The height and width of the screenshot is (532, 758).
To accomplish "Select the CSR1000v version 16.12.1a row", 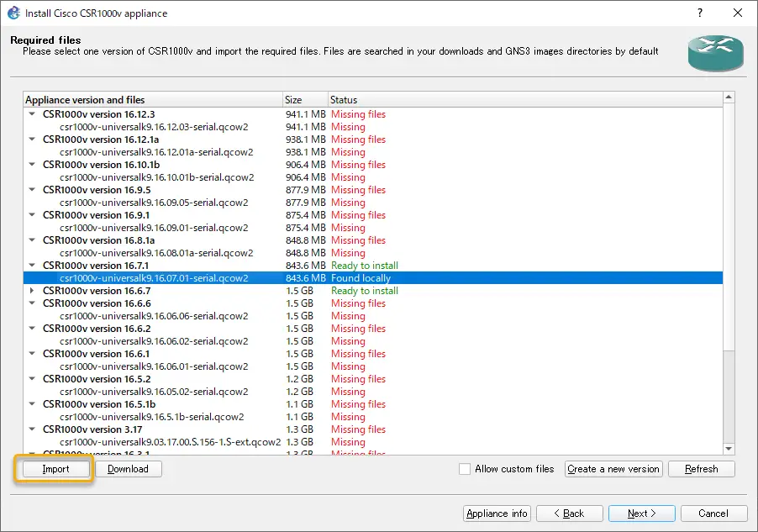I will pos(373,140).
